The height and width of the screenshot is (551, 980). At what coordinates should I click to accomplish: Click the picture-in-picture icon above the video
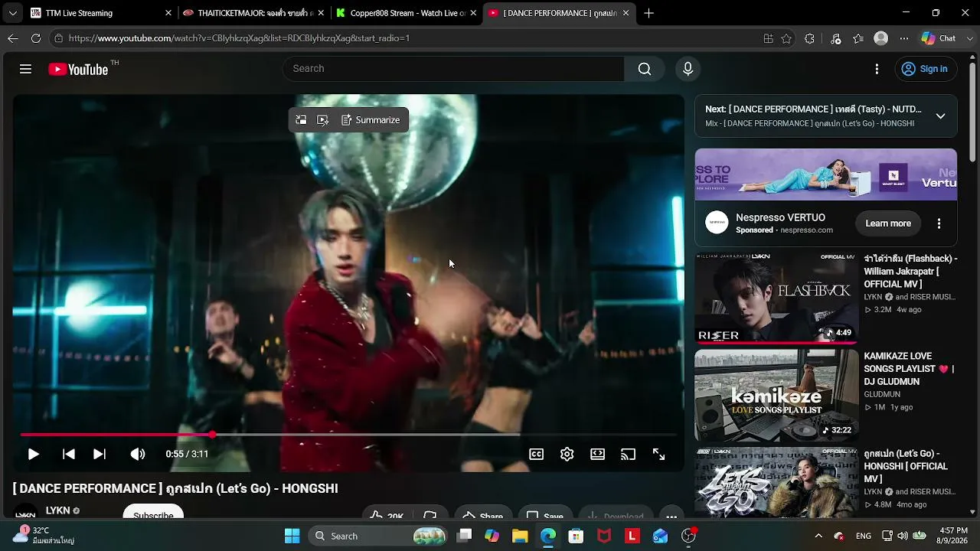coord(301,120)
